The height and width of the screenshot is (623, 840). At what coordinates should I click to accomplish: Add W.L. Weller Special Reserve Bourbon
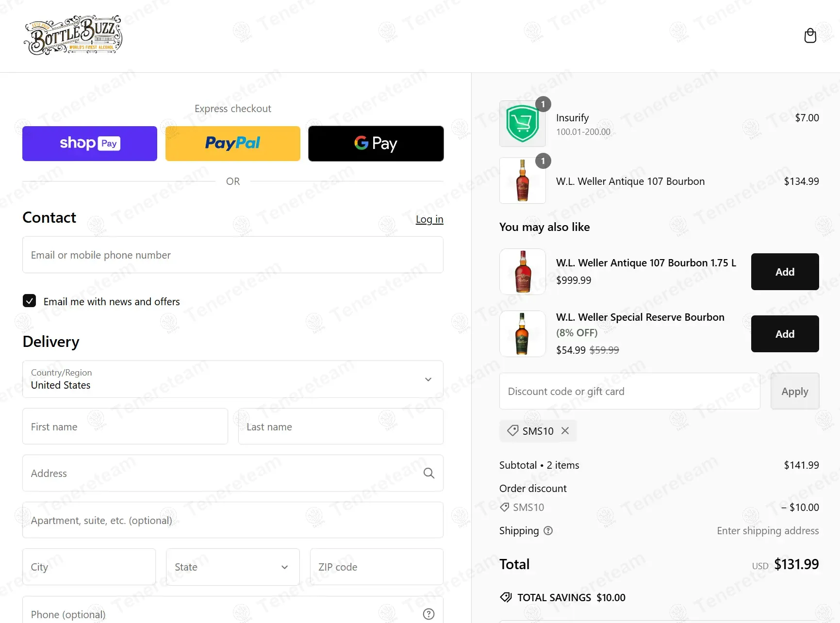(x=785, y=334)
